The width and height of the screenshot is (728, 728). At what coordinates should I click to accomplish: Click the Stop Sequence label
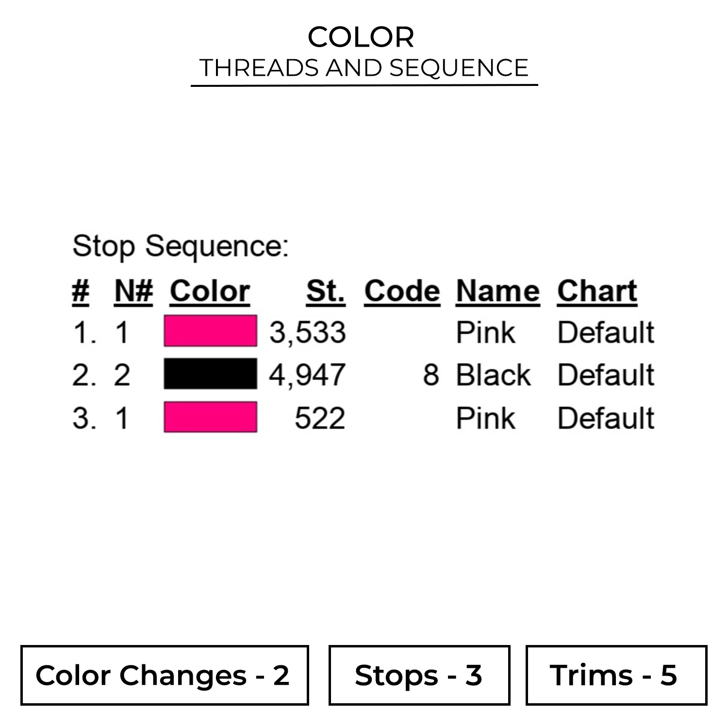[x=181, y=246]
